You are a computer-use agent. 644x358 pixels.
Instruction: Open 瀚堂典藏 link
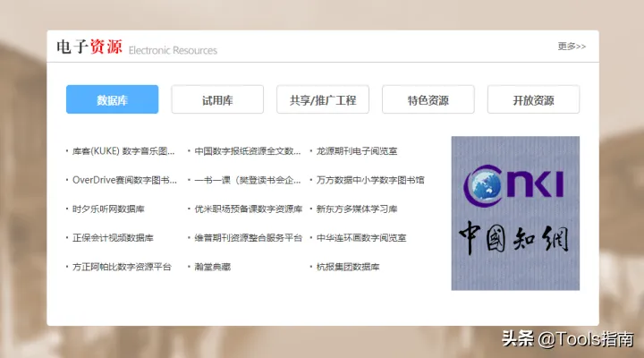[212, 268]
